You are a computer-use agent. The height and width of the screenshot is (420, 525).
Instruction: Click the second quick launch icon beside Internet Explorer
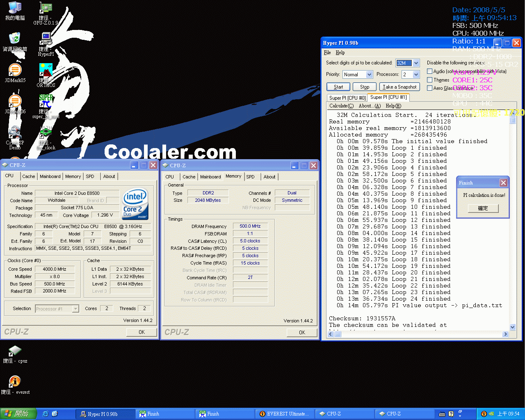point(55,414)
